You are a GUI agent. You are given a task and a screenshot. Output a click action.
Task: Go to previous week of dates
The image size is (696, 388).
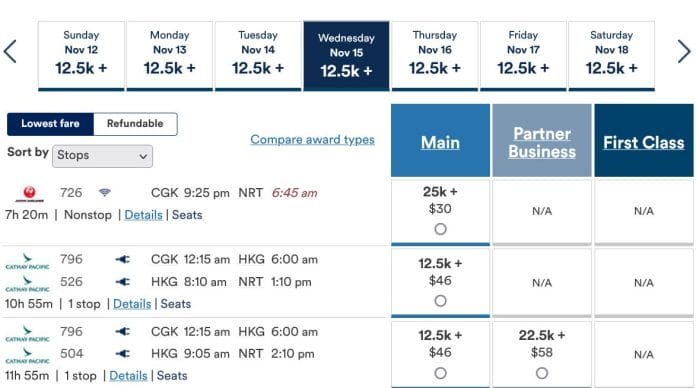click(10, 51)
